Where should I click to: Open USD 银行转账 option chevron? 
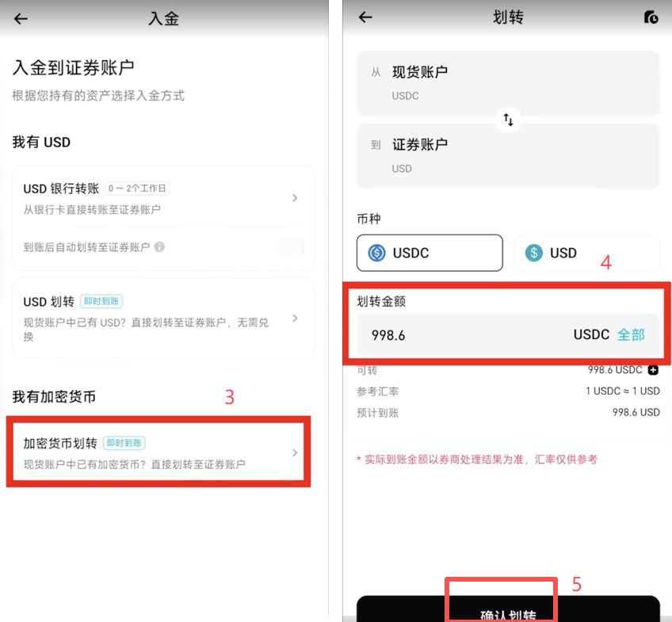click(295, 198)
